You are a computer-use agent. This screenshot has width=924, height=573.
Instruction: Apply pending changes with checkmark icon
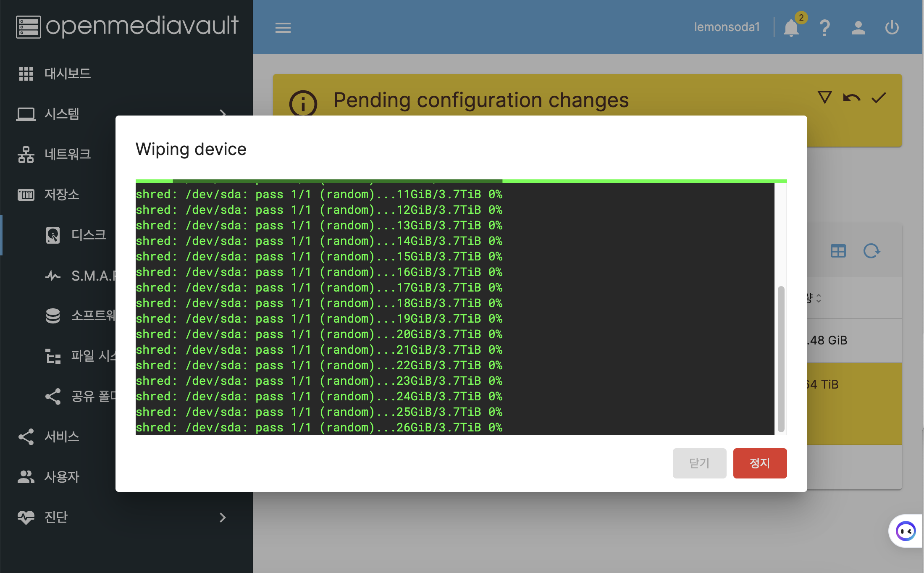point(879,98)
